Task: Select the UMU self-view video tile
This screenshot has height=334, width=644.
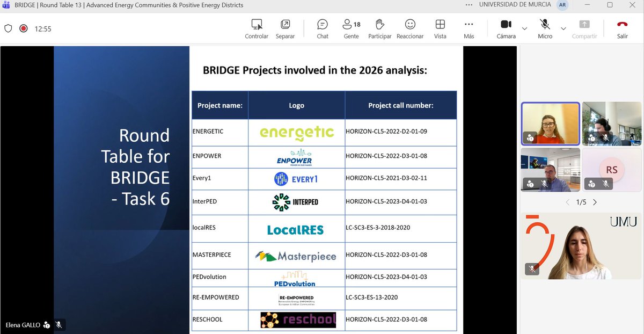Action: click(x=581, y=246)
